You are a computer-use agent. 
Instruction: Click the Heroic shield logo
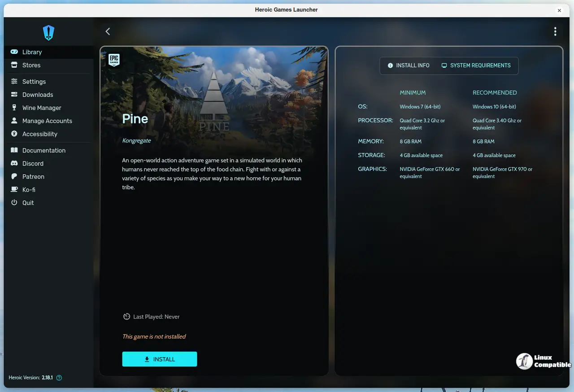click(x=48, y=32)
